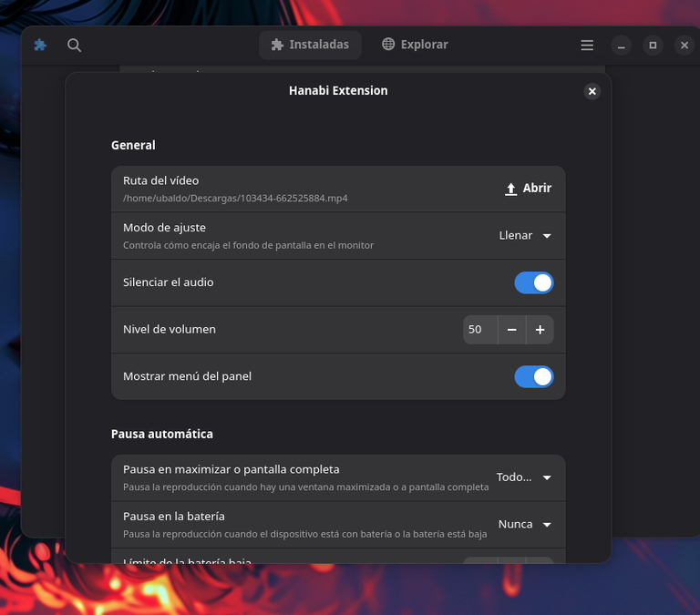Toggle Silenciar el audio switch
700x615 pixels.
534,283
